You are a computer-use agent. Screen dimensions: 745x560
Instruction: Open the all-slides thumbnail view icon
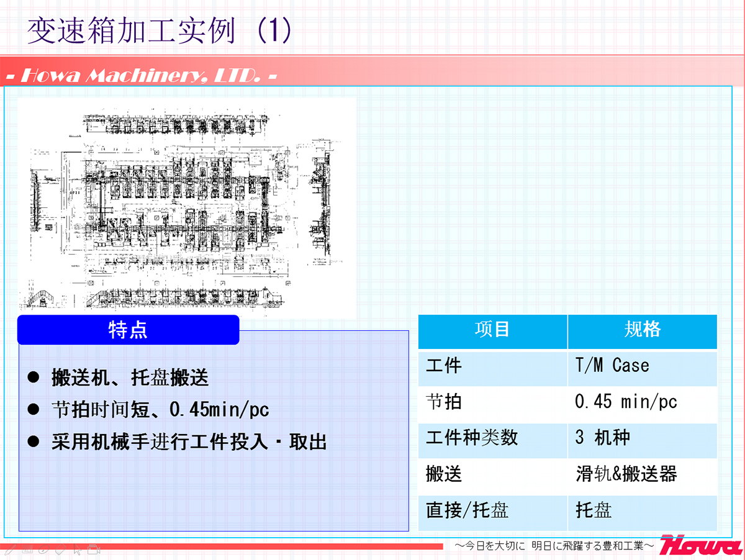[27, 549]
